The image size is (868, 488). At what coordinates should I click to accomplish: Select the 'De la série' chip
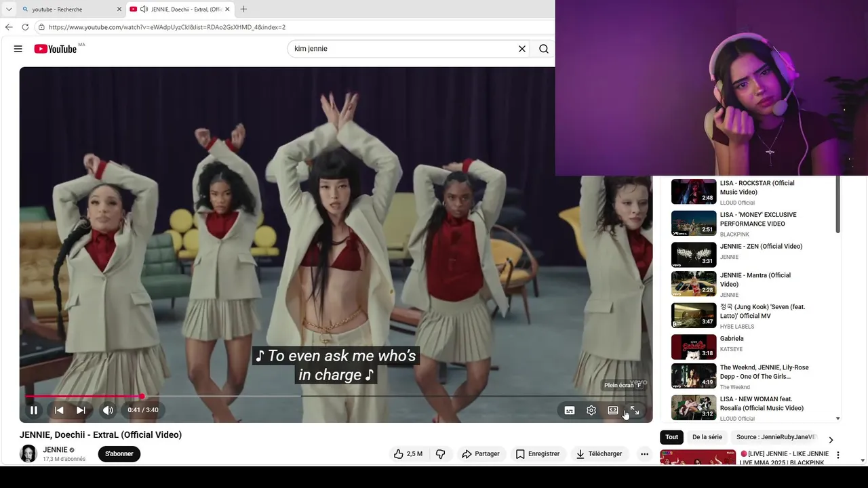707,437
